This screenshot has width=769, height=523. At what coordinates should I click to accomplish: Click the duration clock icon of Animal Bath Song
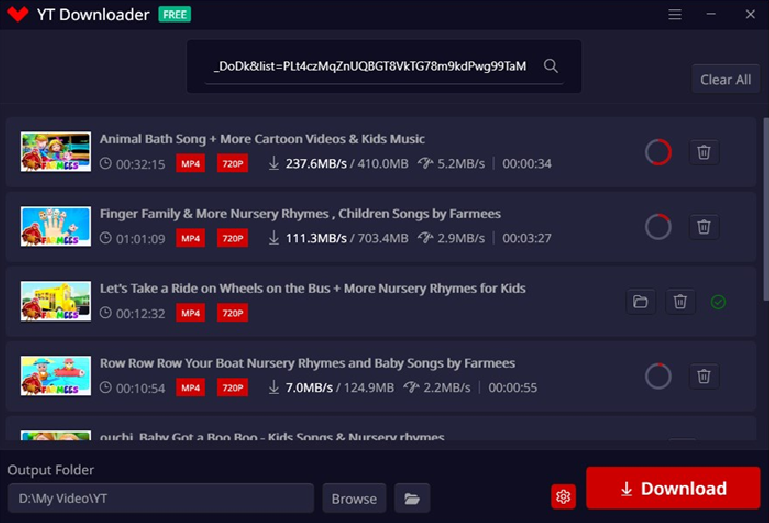coord(105,163)
